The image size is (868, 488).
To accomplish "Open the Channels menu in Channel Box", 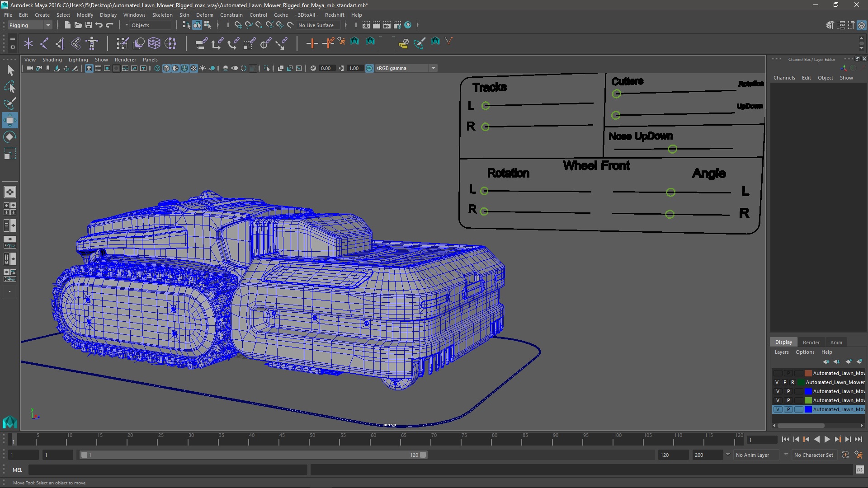I will click(x=784, y=78).
